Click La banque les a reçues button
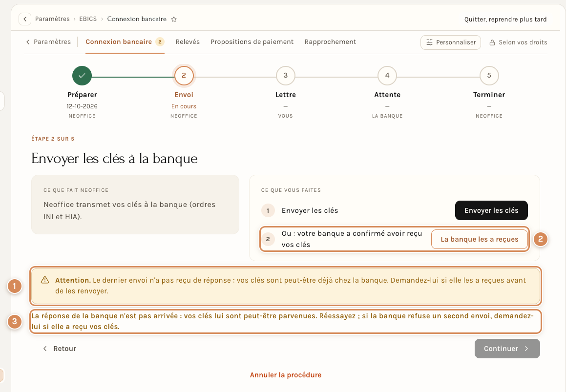This screenshot has height=392, width=566. point(480,239)
